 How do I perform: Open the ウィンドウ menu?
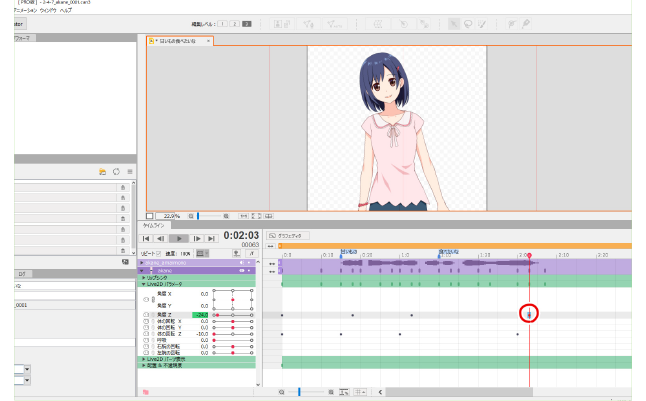click(48, 10)
